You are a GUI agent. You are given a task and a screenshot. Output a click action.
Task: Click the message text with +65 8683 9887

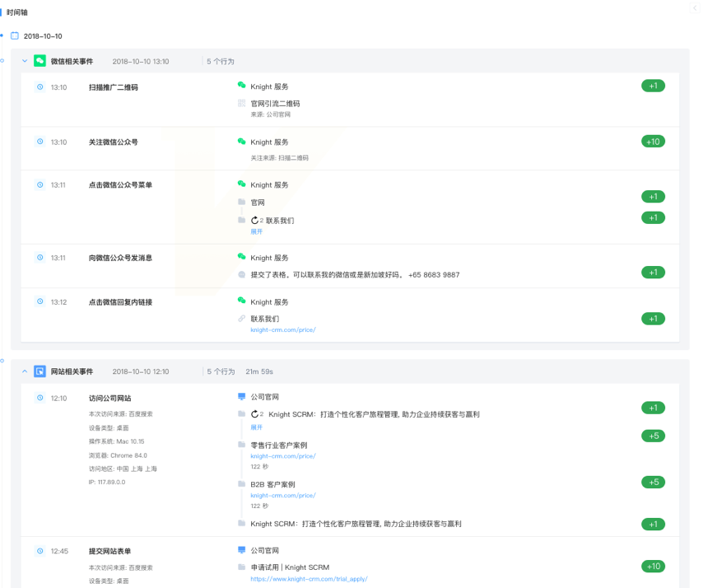[355, 275]
